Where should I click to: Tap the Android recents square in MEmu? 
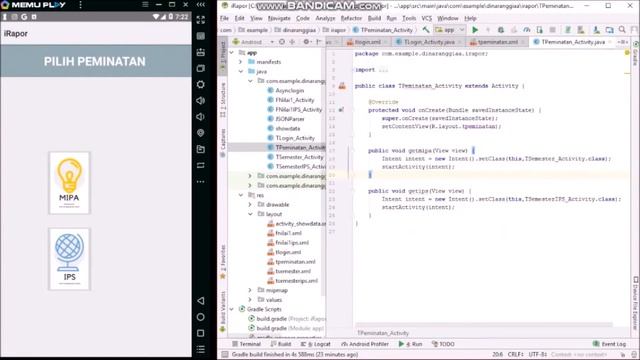click(x=200, y=333)
